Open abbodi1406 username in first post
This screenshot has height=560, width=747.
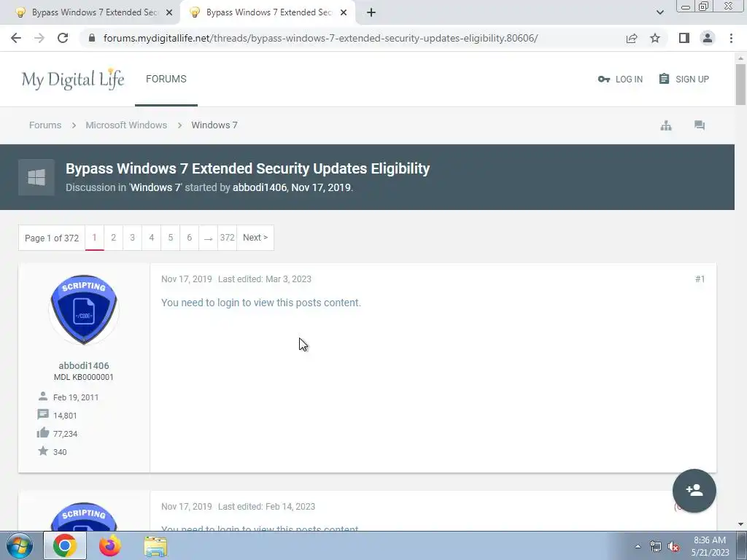tap(84, 366)
